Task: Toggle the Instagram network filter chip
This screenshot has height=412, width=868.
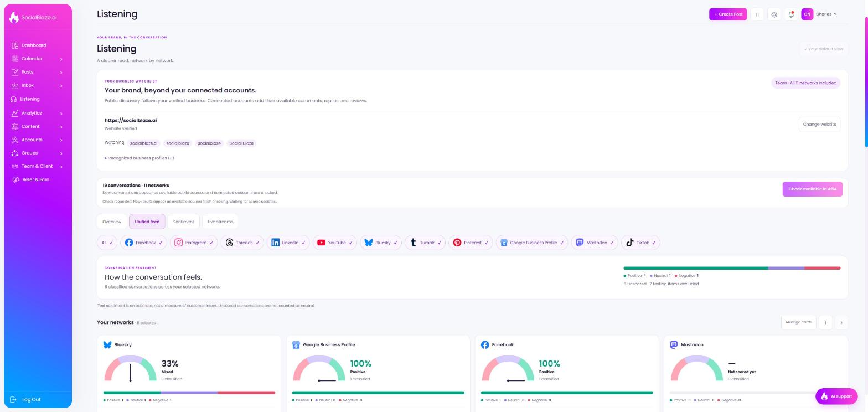Action: [x=194, y=243]
